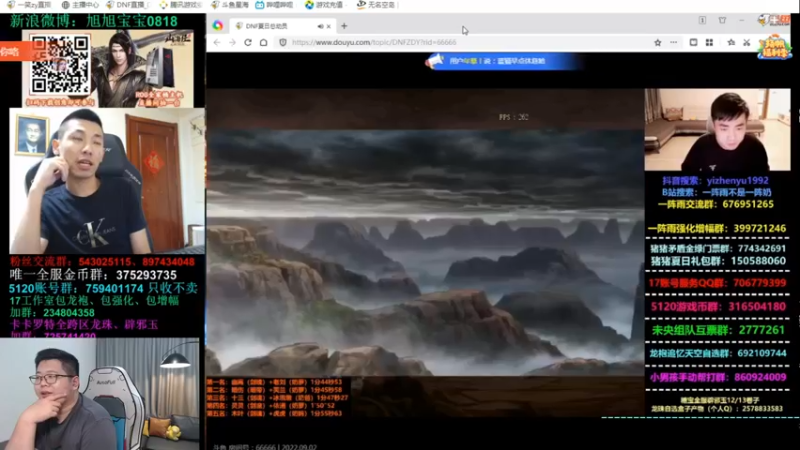Click the 龙袍追忆天空自选群 692109744 text
This screenshot has height=450, width=800.
click(x=717, y=353)
